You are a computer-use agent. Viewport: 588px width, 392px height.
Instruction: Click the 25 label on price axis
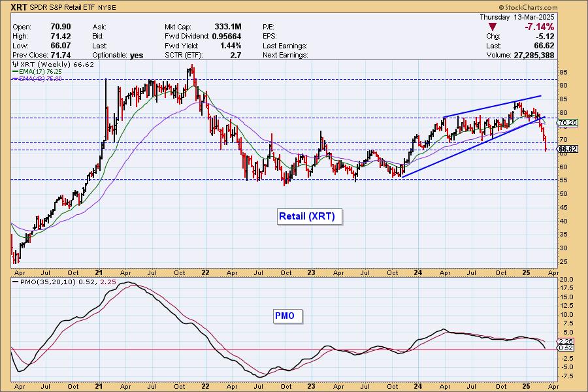[x=563, y=262]
